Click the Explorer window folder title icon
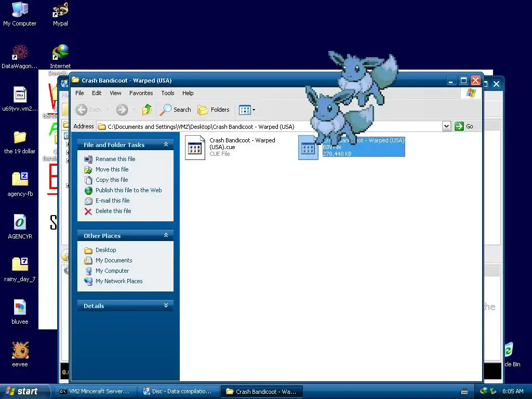Viewport: 532px width, 399px height. click(x=75, y=80)
